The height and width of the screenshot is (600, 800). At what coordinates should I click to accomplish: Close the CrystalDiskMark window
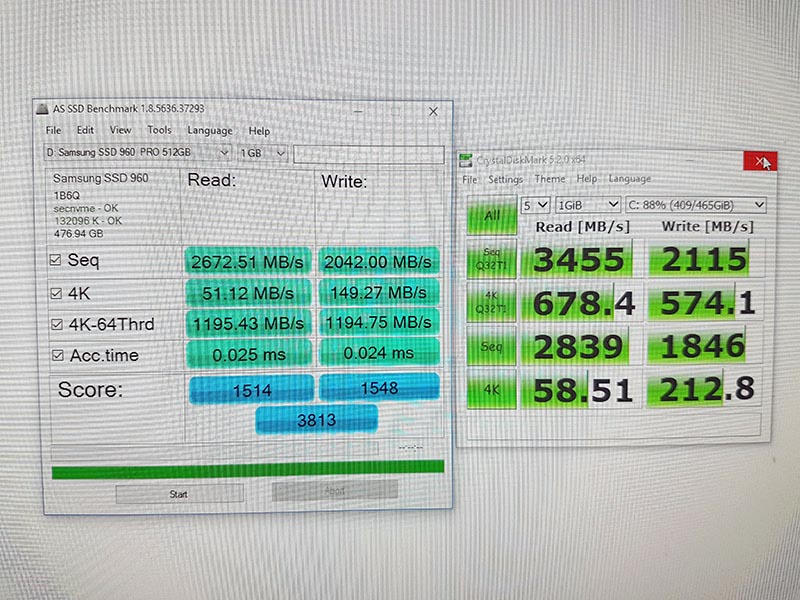(x=760, y=162)
